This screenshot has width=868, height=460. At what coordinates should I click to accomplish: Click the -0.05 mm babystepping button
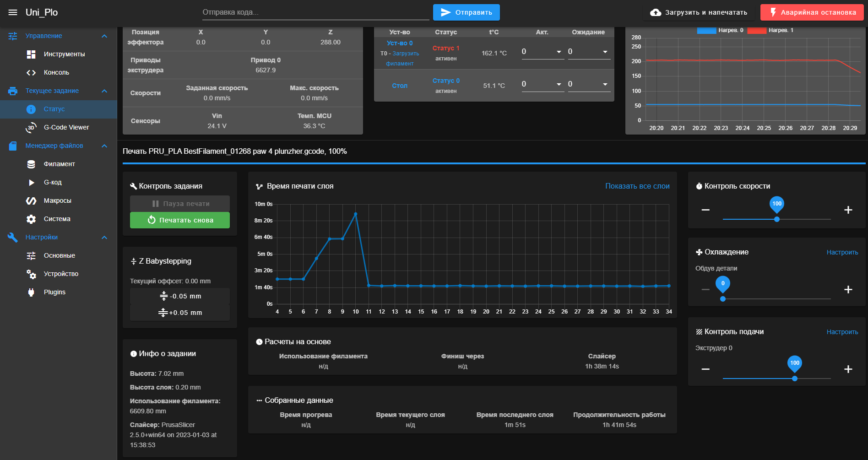point(180,296)
